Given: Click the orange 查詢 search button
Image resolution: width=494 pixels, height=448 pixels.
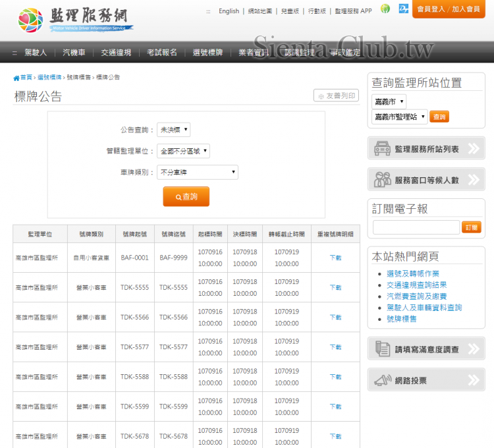Looking at the screenshot, I should click(x=186, y=196).
